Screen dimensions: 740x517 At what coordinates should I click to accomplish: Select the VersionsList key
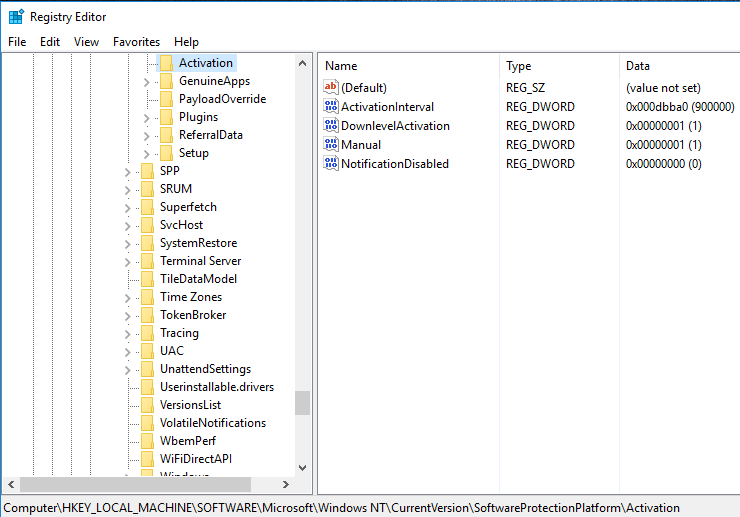[x=190, y=405]
